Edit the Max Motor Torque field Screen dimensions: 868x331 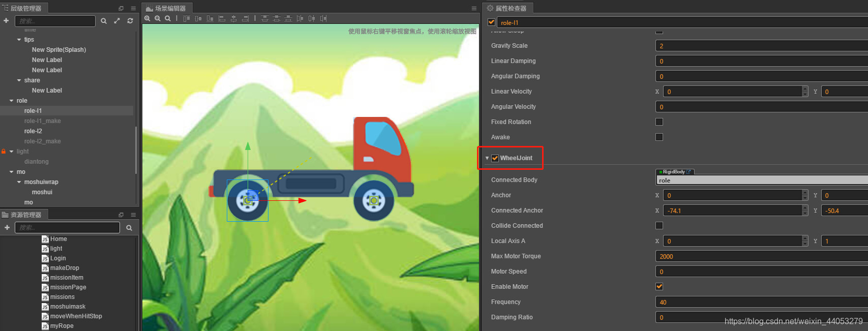point(762,256)
